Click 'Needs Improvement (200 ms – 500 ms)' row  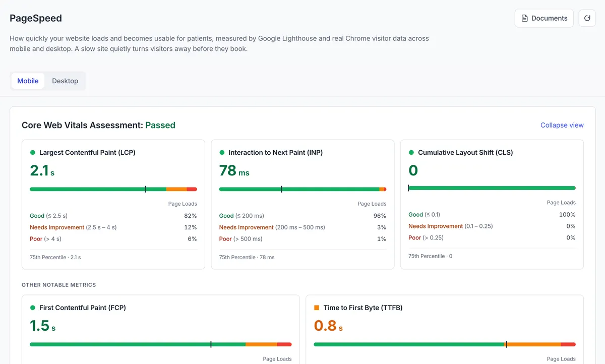(272, 227)
